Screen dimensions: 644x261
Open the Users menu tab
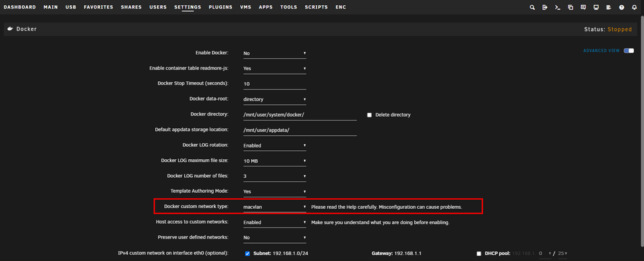click(x=158, y=7)
